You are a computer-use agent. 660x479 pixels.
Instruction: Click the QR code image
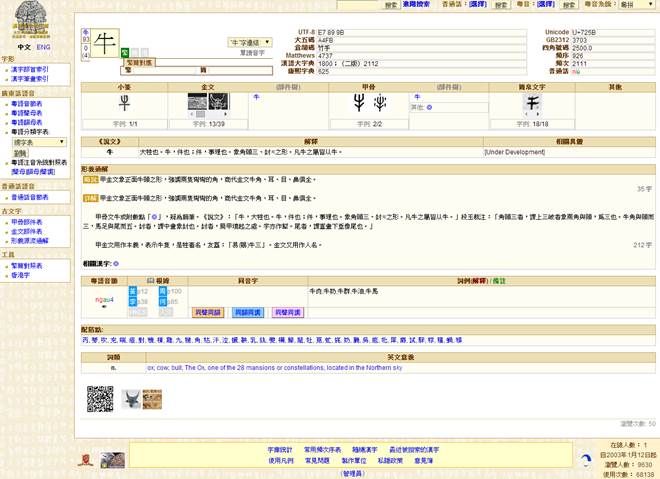99,399
